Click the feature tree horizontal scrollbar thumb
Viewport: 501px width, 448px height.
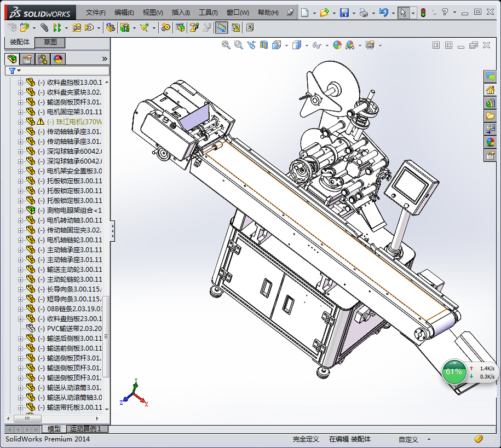(x=28, y=418)
